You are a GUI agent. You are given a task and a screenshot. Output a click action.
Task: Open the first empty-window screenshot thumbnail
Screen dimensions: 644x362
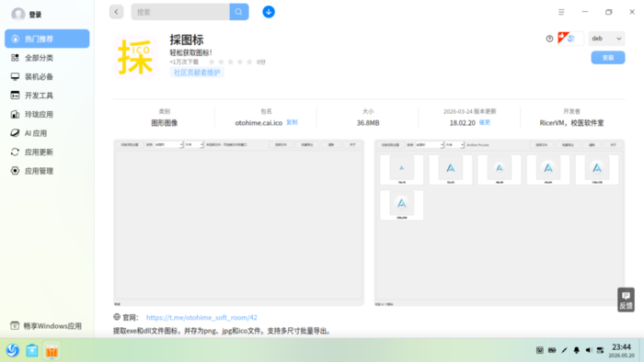238,222
